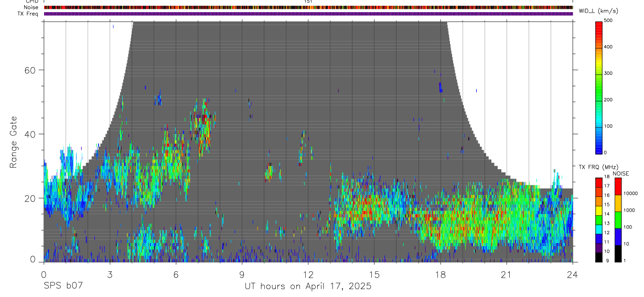
Task: Click the green 13–14 MHz swatch in TX FRQ legend
Action: pyautogui.click(x=599, y=219)
